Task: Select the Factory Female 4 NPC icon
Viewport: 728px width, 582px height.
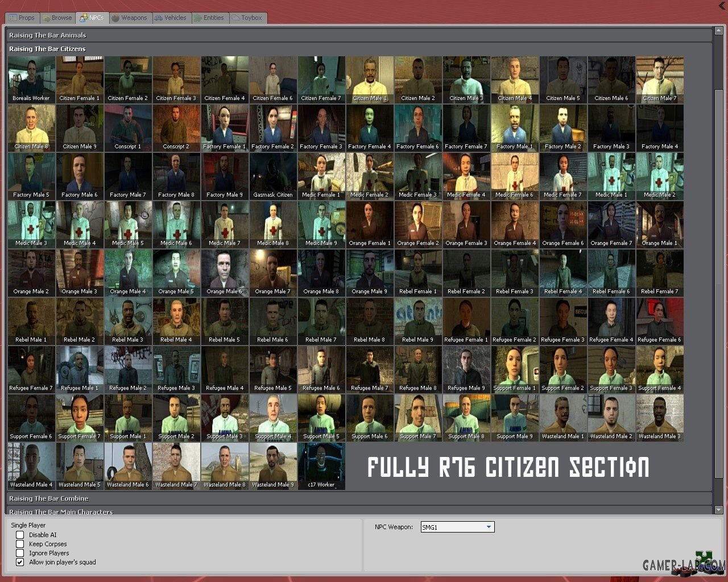Action: point(370,128)
